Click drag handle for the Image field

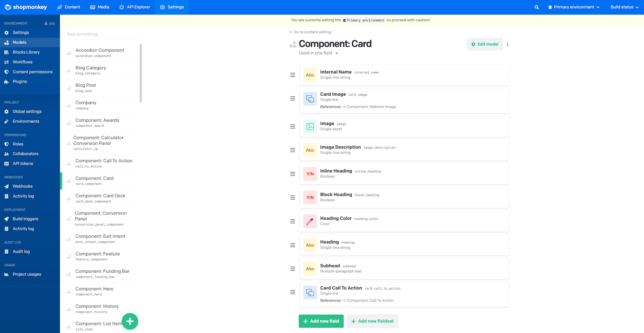292,127
